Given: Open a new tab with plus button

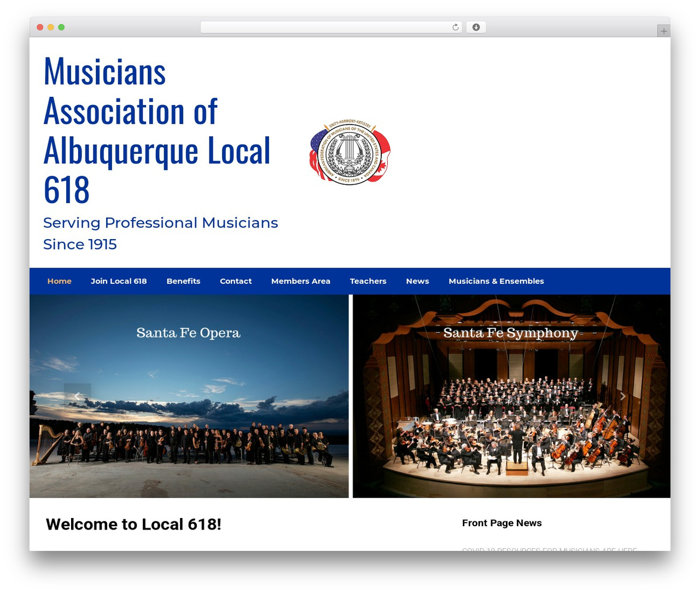Looking at the screenshot, I should click(663, 31).
